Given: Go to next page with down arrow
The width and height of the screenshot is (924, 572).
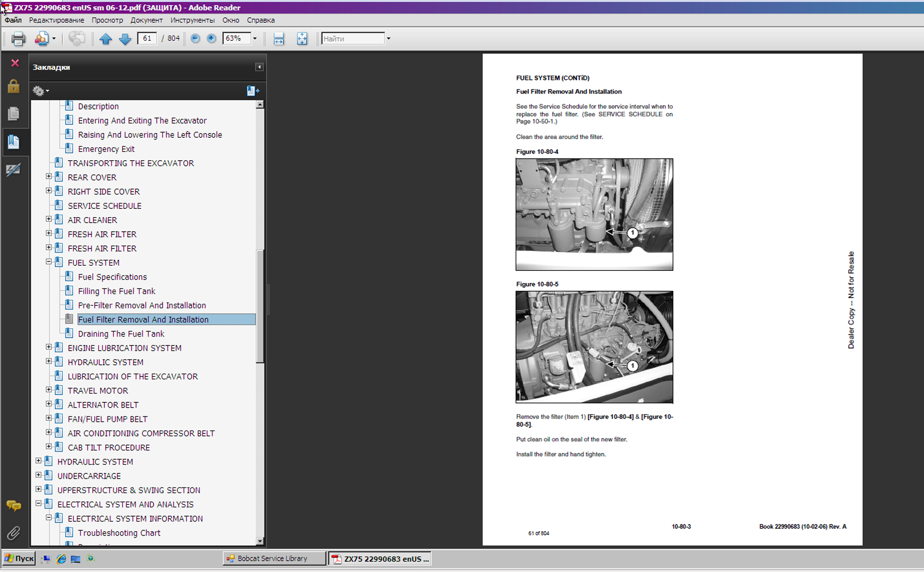Looking at the screenshot, I should (125, 39).
